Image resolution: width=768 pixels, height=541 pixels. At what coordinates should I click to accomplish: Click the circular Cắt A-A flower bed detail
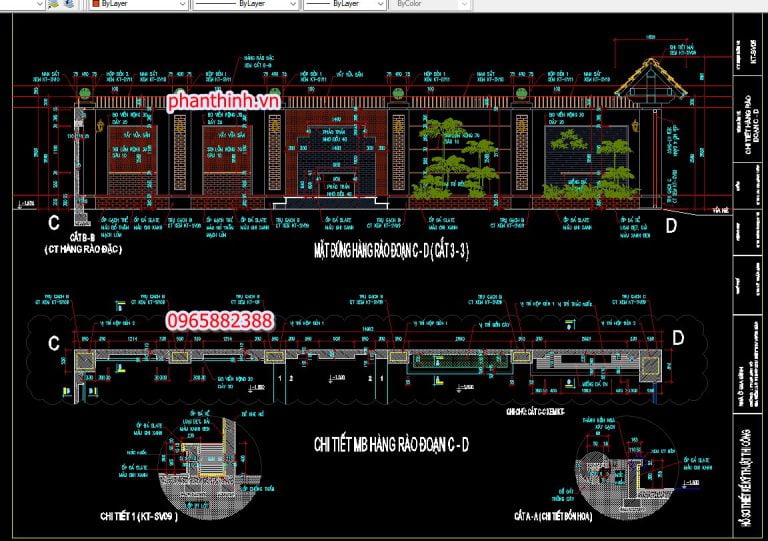627,468
